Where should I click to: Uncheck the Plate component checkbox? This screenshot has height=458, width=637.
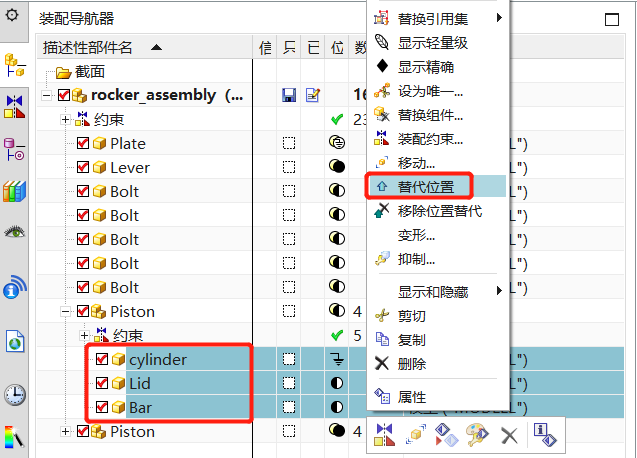tap(83, 143)
